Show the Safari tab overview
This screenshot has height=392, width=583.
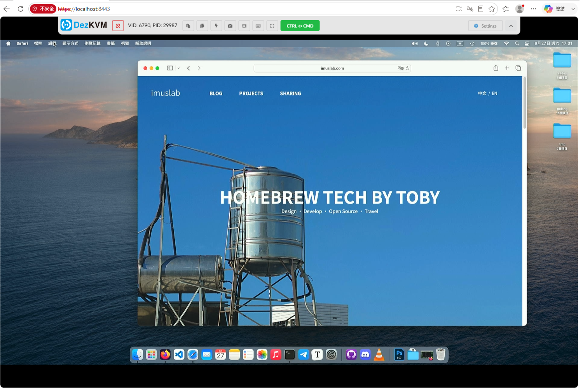(518, 68)
